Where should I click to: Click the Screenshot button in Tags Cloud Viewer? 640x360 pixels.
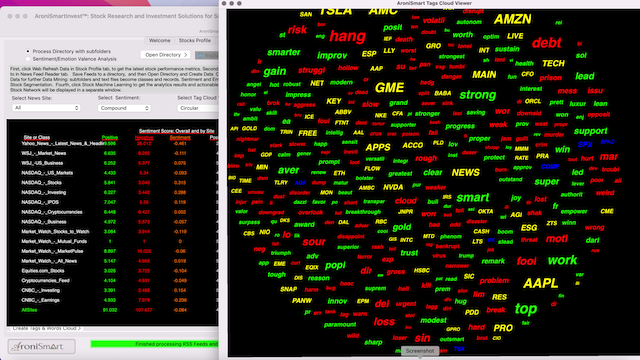pos(420,351)
